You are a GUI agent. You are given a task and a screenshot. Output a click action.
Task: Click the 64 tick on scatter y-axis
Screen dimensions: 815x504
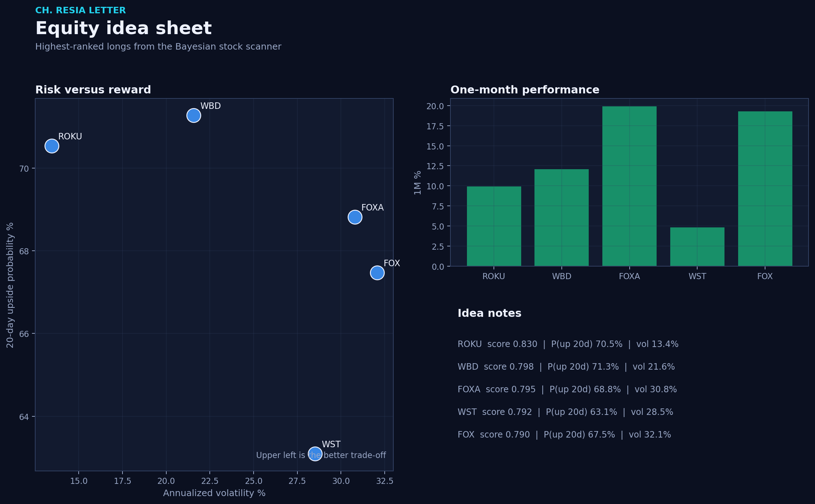pos(24,417)
